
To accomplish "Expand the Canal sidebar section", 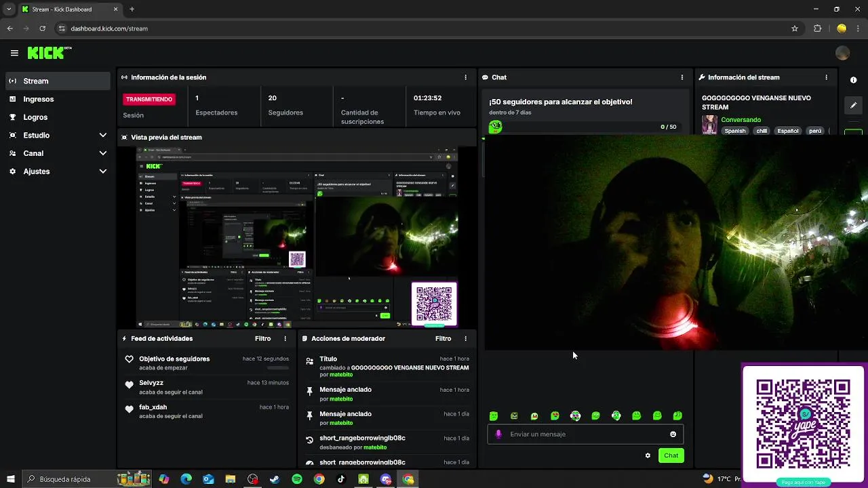I will pyautogui.click(x=57, y=153).
